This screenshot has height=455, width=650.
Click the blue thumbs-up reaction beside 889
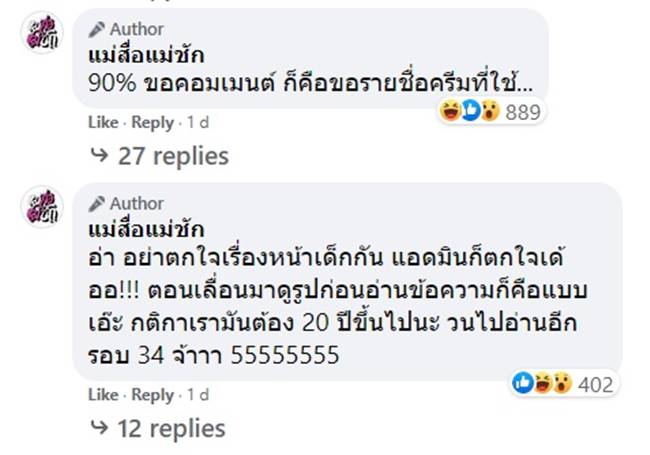click(x=470, y=112)
